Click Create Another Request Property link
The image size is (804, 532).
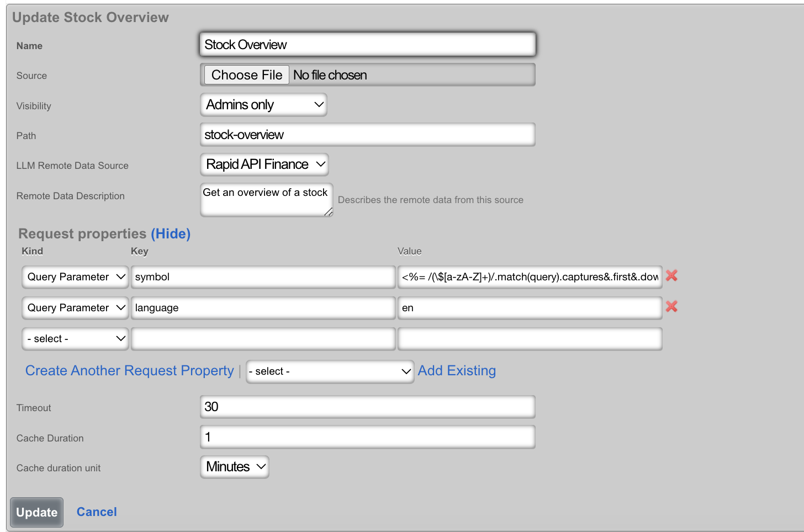(x=130, y=371)
